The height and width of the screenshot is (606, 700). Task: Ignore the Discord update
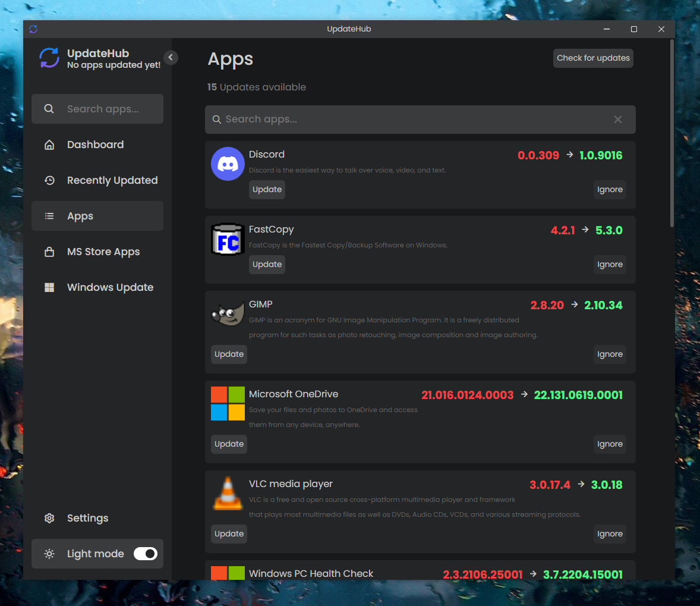point(610,190)
